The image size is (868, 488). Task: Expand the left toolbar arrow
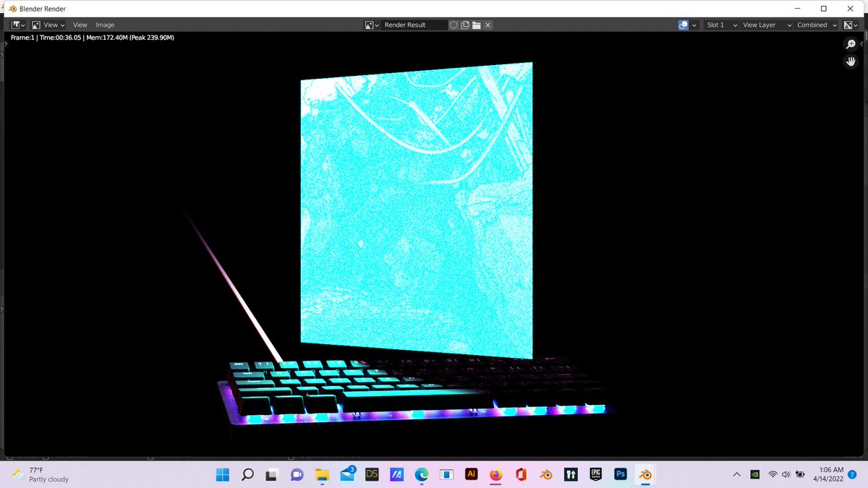5,45
